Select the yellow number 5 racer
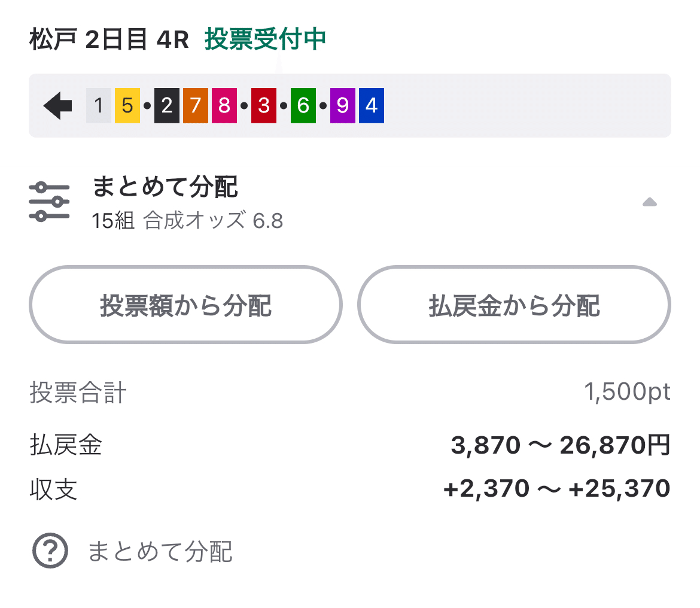700x608 pixels. pos(127,105)
